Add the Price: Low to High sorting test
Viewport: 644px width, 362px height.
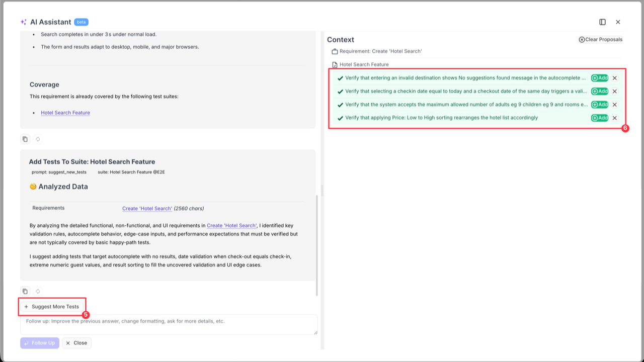[599, 118]
